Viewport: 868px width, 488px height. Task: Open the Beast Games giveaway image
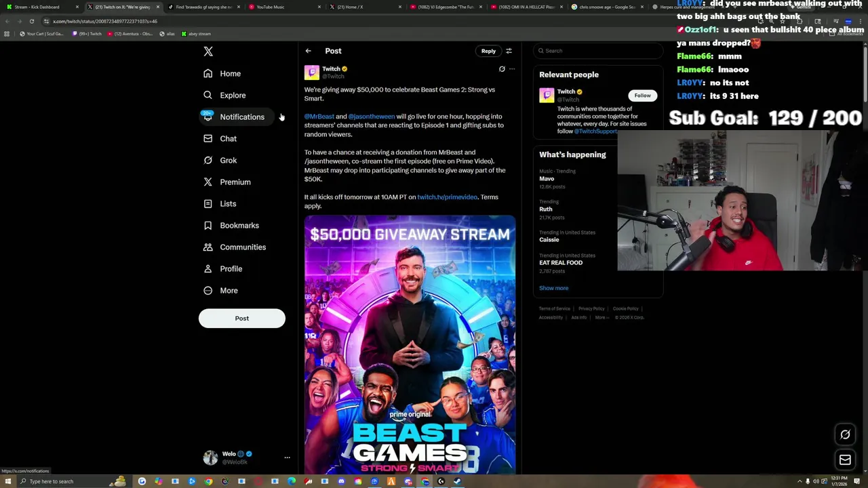point(410,344)
